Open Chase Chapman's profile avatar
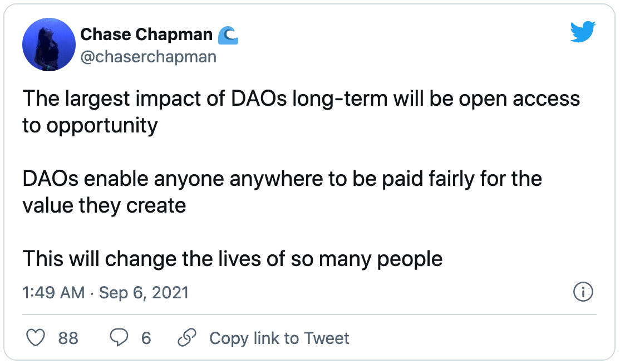This screenshot has width=620, height=364. click(49, 45)
